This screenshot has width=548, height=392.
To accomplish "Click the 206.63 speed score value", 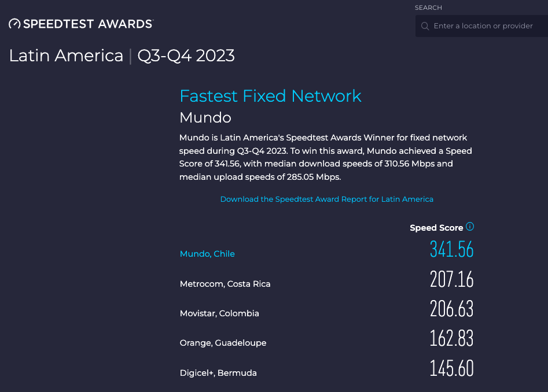I will pyautogui.click(x=452, y=309).
